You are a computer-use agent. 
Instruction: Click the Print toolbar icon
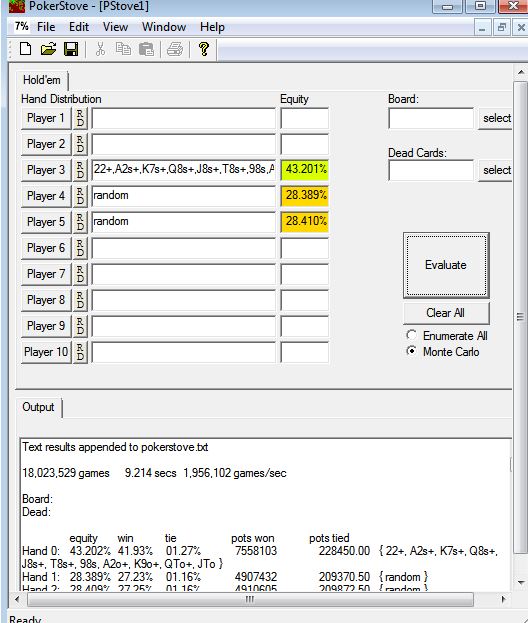pyautogui.click(x=175, y=49)
